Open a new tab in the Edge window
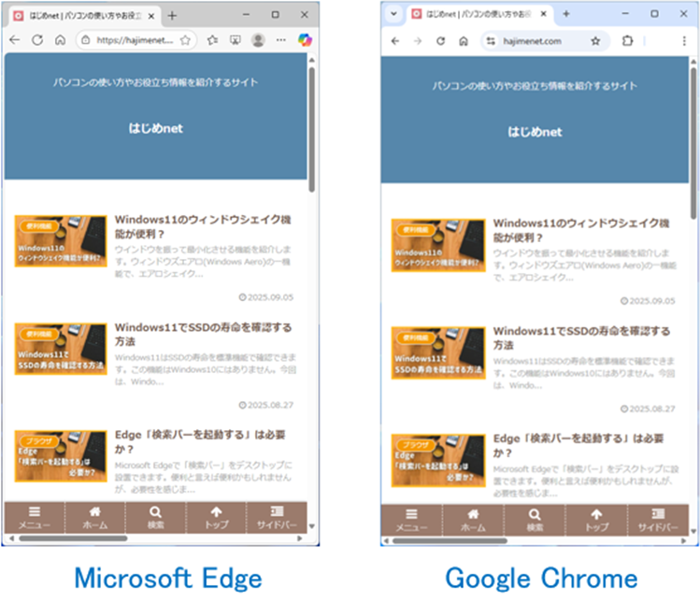 click(x=172, y=16)
